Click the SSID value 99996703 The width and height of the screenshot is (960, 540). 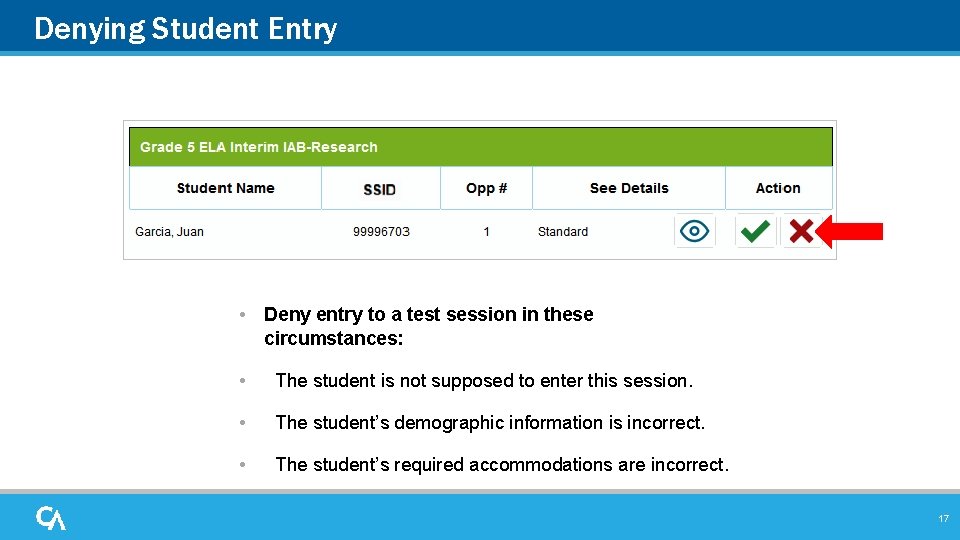[x=381, y=232]
